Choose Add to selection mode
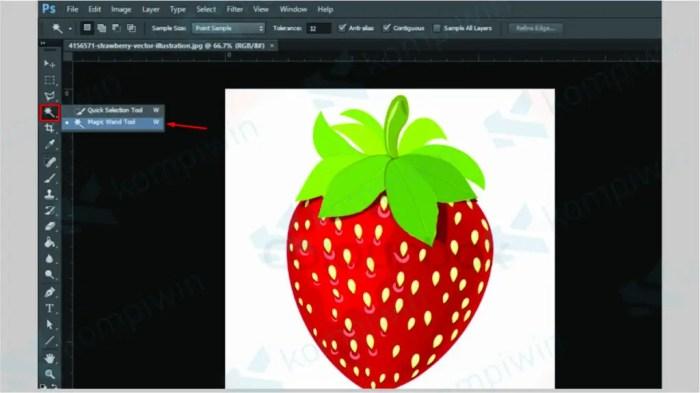700x393 pixels. pos(102,28)
